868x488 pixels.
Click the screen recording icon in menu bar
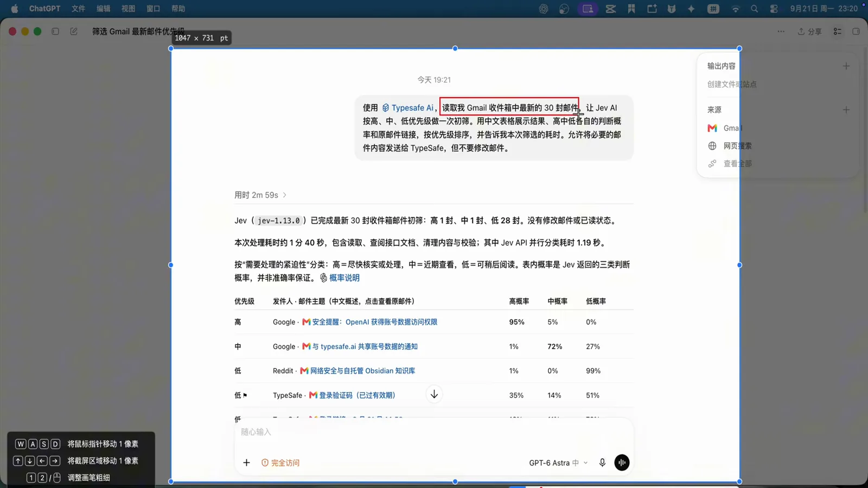(x=588, y=9)
